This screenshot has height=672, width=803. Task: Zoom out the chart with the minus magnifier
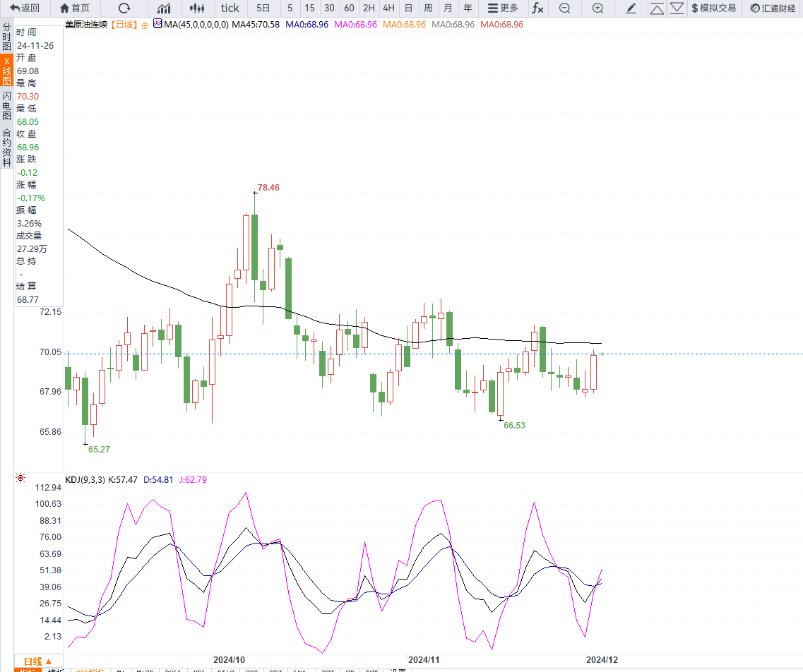(564, 8)
